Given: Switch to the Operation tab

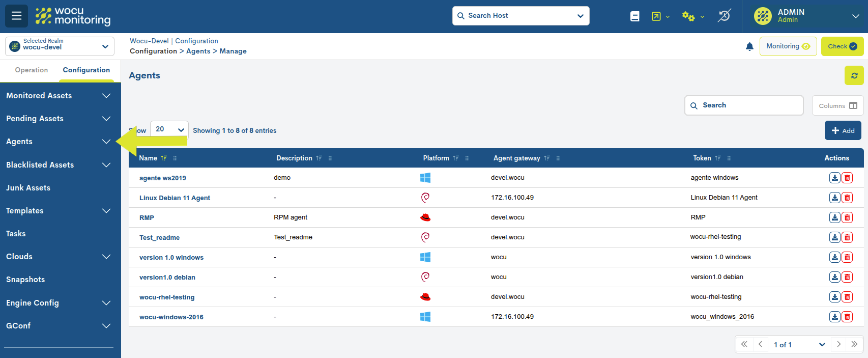Looking at the screenshot, I should (x=32, y=70).
